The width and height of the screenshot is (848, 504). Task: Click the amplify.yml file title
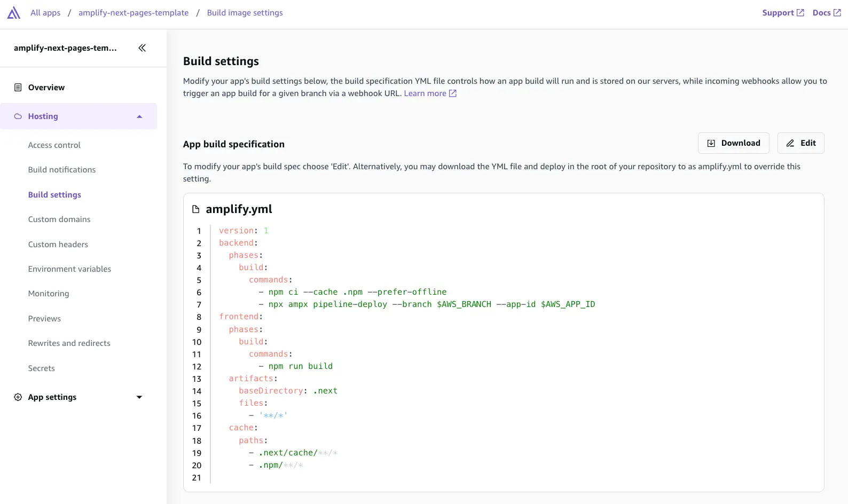pos(239,209)
